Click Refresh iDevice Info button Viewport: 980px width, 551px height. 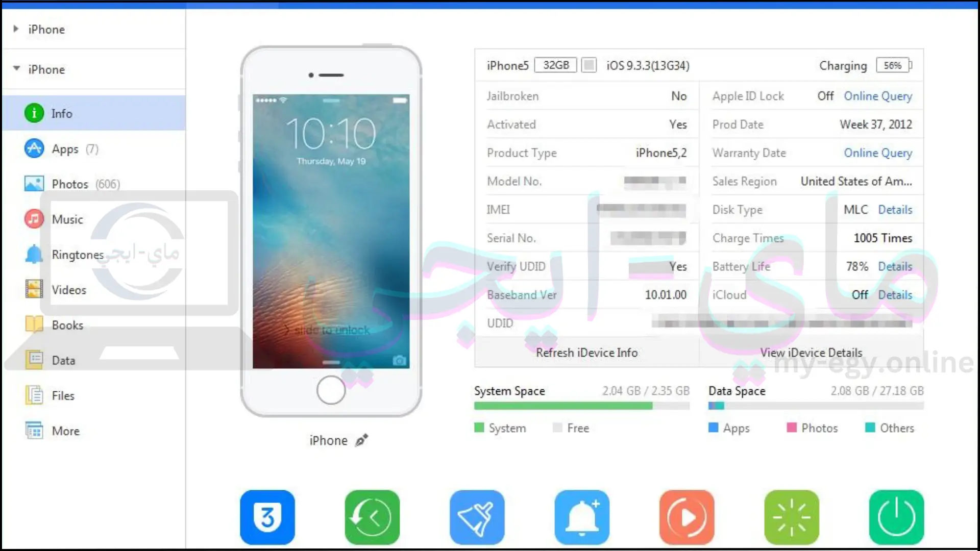(x=585, y=353)
